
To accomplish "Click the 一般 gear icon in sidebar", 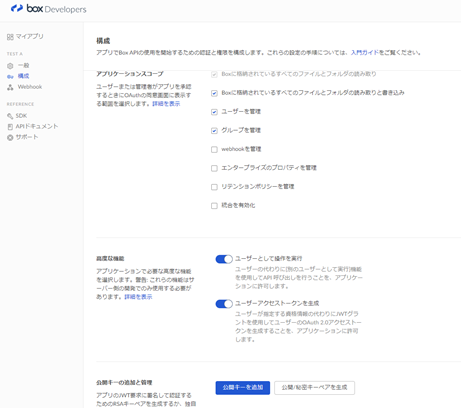I will (x=10, y=66).
